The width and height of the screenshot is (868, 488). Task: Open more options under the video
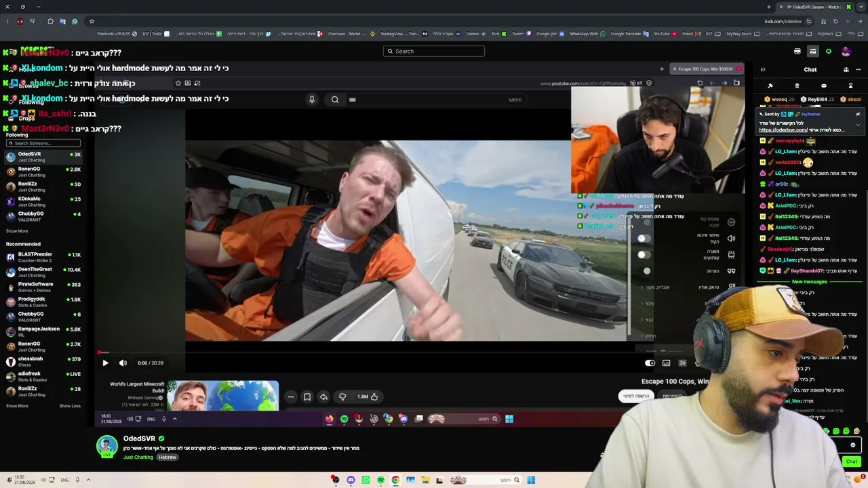point(291,396)
